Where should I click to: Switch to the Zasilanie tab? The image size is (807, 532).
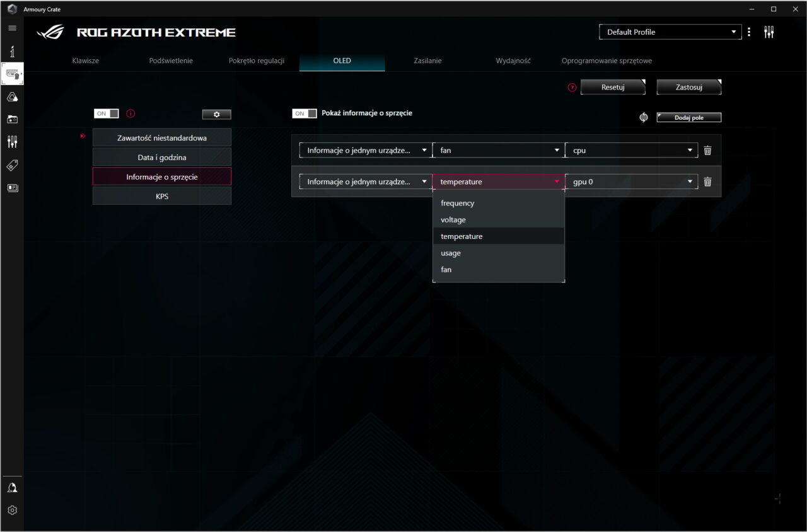coord(427,61)
